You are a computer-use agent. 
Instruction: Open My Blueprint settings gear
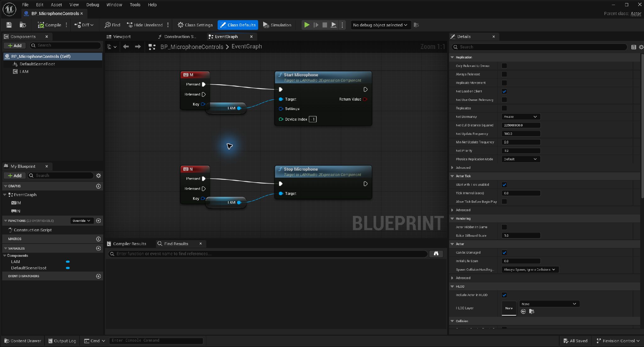[98, 176]
